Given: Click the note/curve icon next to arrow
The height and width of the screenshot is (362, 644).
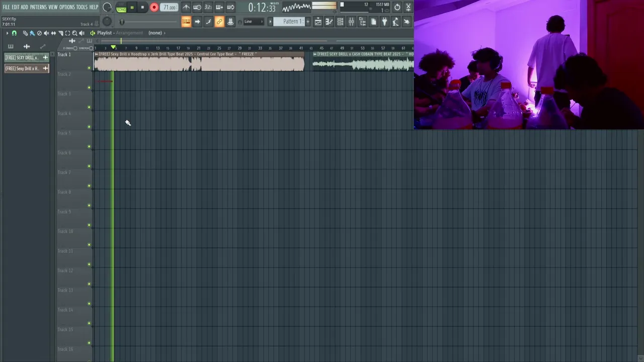Looking at the screenshot, I should pos(209,22).
